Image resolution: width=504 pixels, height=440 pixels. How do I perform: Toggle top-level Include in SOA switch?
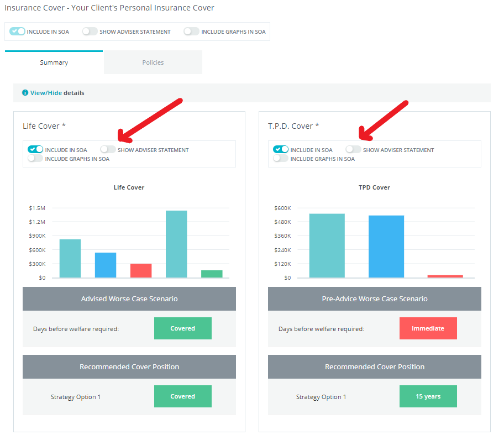tap(18, 32)
